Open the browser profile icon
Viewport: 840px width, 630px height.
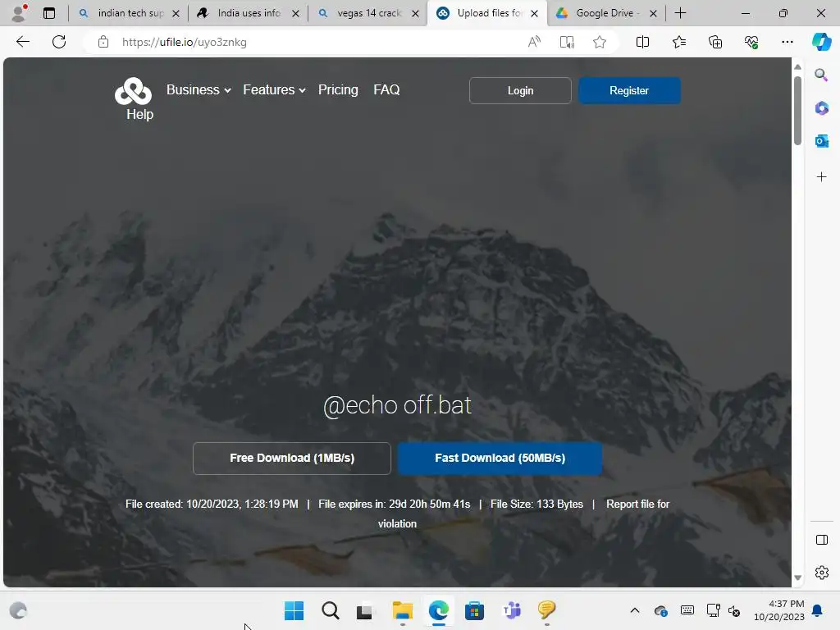[x=20, y=13]
